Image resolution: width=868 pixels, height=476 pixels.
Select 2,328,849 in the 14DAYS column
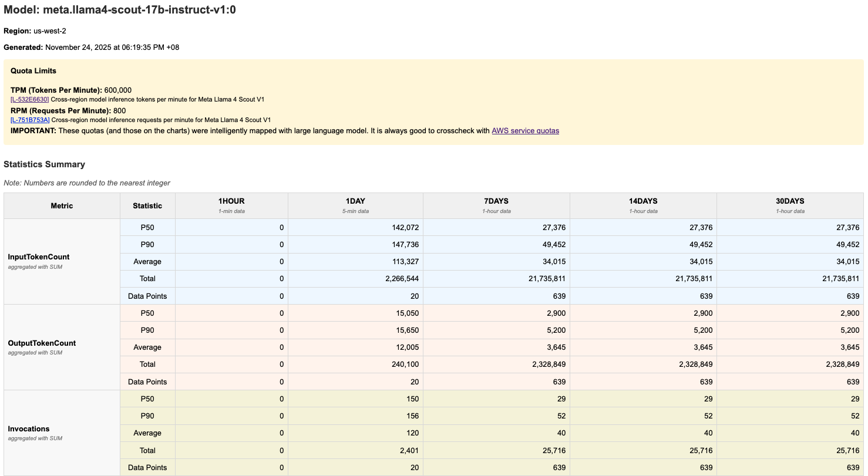695,364
